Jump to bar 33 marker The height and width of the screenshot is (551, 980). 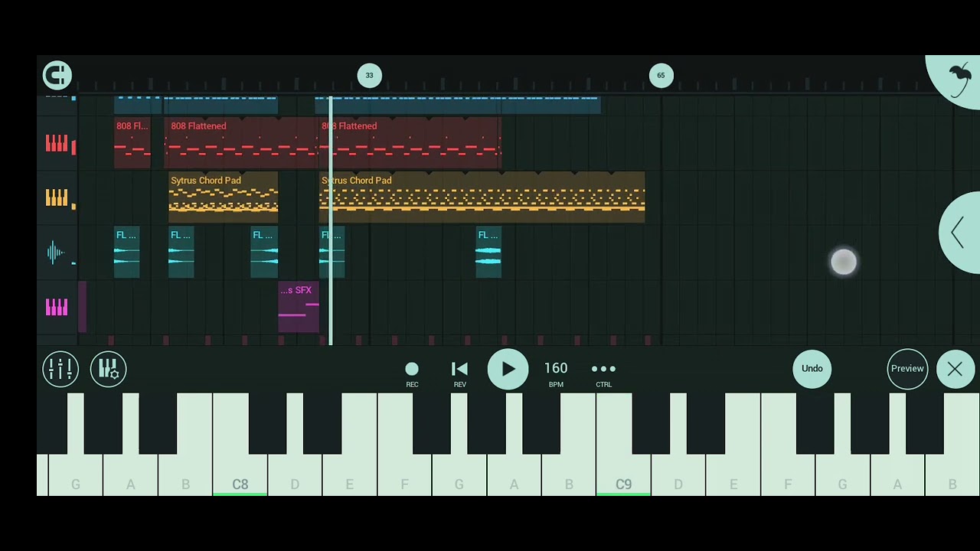coord(369,75)
